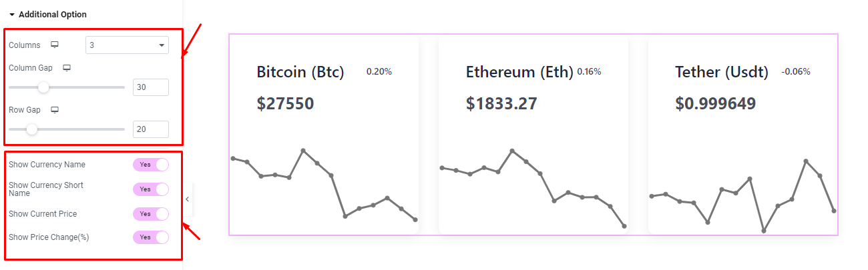Screen dimensions: 868x270
Task: Click the responsive device icon beside Row Gap
Action: tap(55, 109)
